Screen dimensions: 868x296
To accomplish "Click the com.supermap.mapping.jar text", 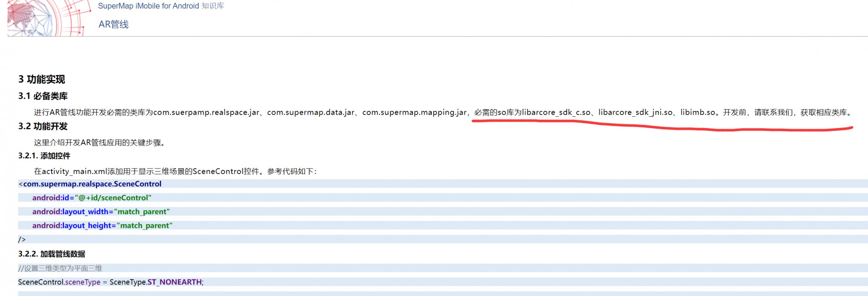I will [414, 113].
